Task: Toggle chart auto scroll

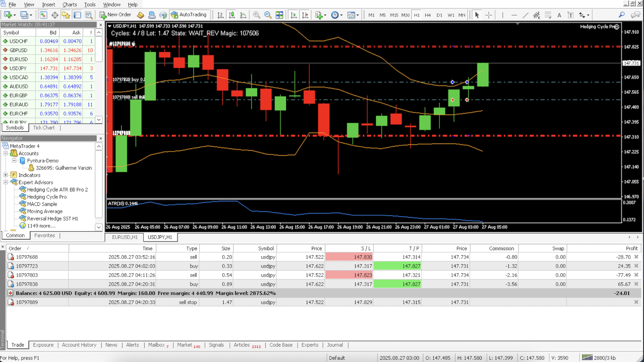Action: point(293,15)
